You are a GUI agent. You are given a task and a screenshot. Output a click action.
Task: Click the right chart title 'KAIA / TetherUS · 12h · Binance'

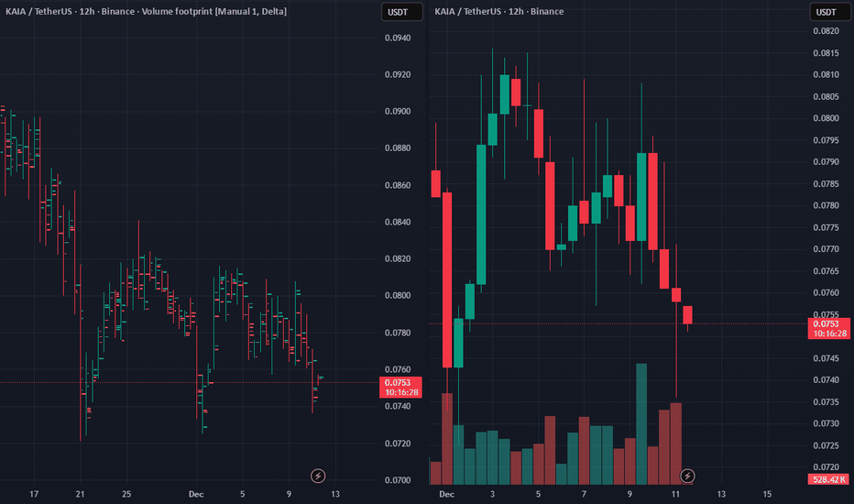click(x=498, y=11)
